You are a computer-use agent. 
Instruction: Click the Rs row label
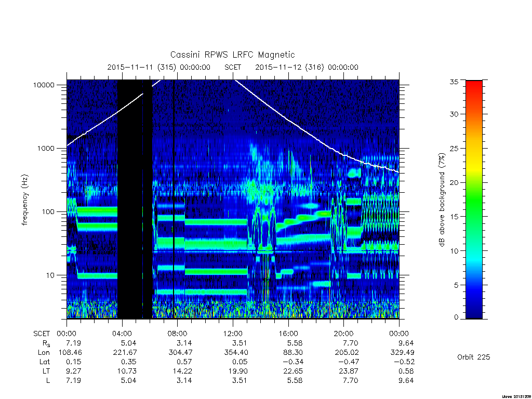click(x=46, y=343)
